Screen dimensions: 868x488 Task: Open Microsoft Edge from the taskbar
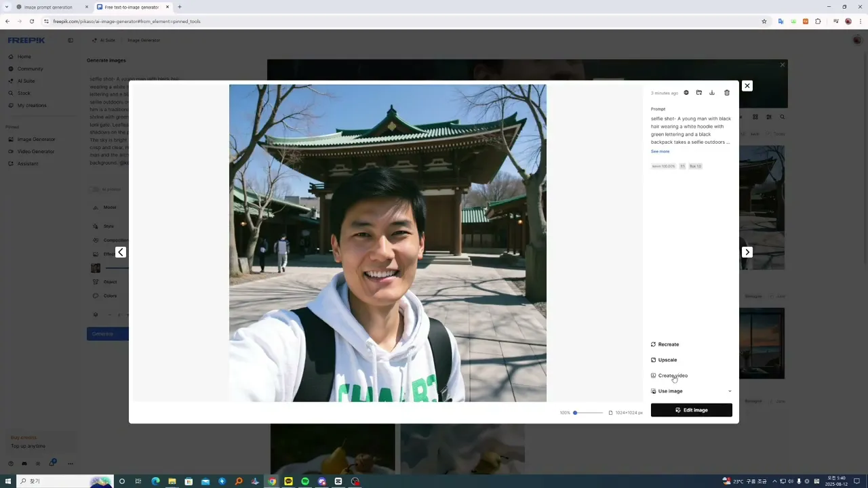point(155,481)
